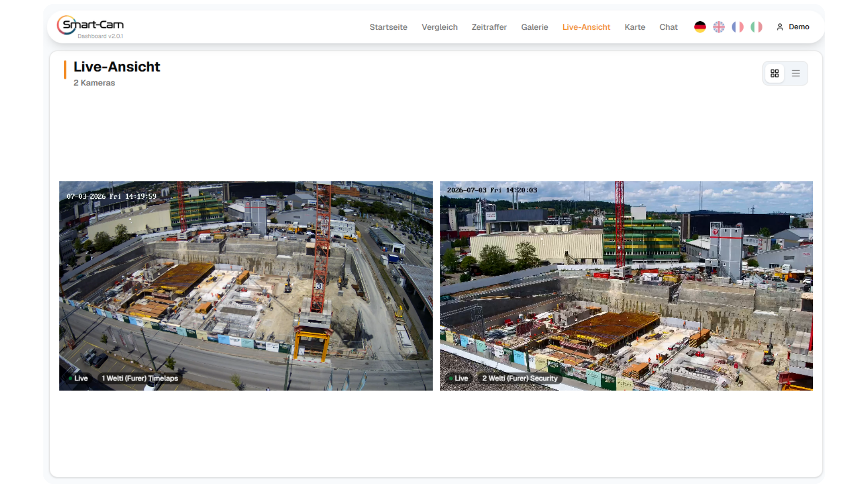Switch to list view layout
The image size is (868, 488).
[796, 73]
